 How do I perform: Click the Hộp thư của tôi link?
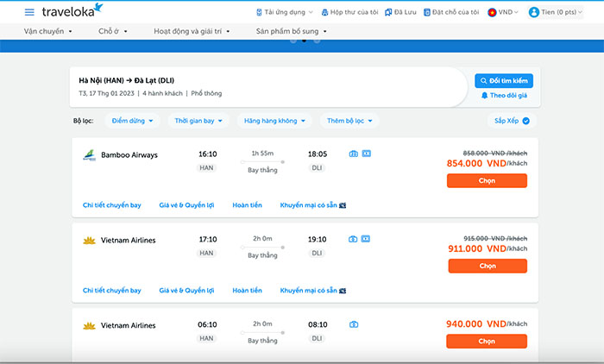coord(349,12)
